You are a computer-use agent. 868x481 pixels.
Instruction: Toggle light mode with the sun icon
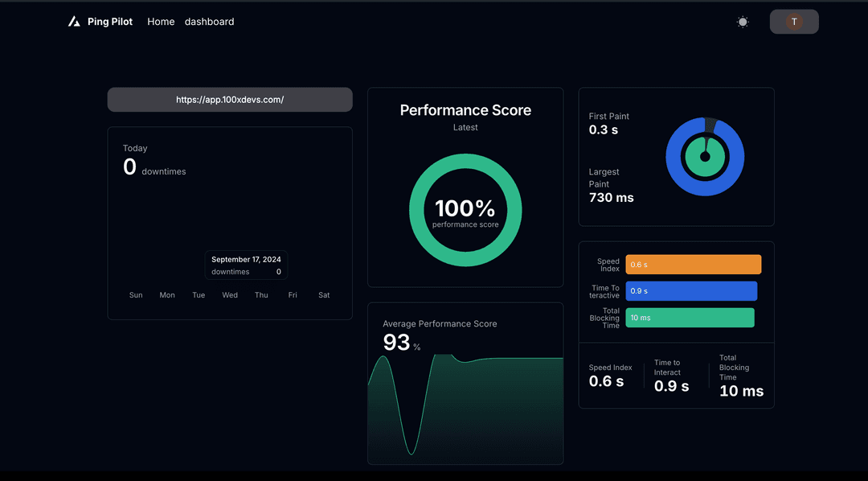coord(743,22)
